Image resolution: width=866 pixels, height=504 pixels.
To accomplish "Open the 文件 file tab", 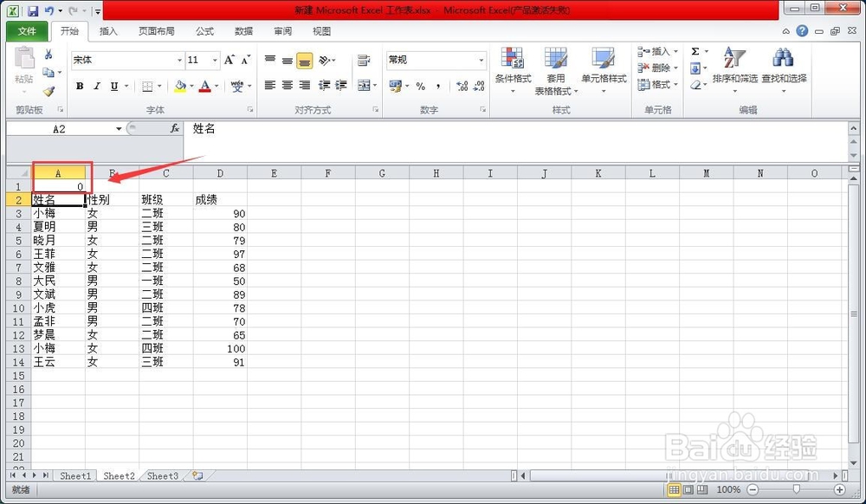I will [27, 31].
